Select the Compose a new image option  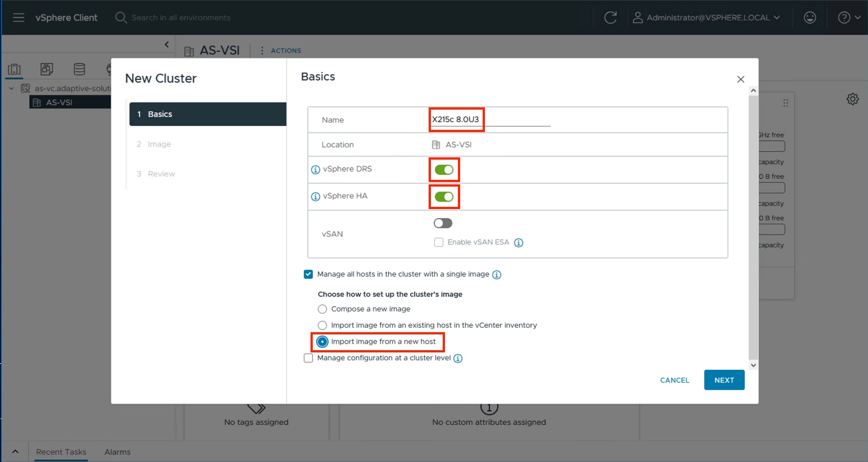(322, 309)
